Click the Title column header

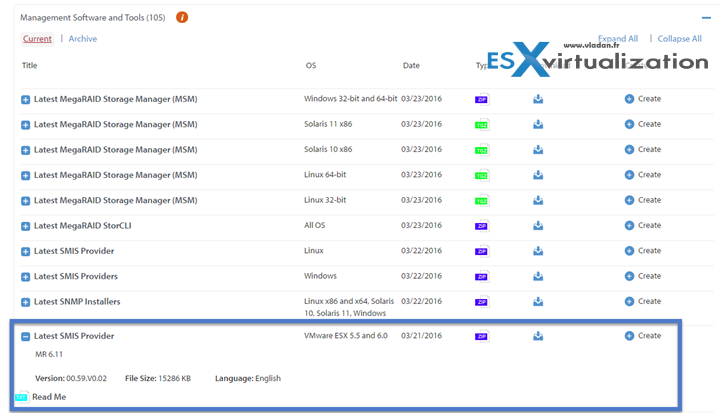click(x=29, y=65)
